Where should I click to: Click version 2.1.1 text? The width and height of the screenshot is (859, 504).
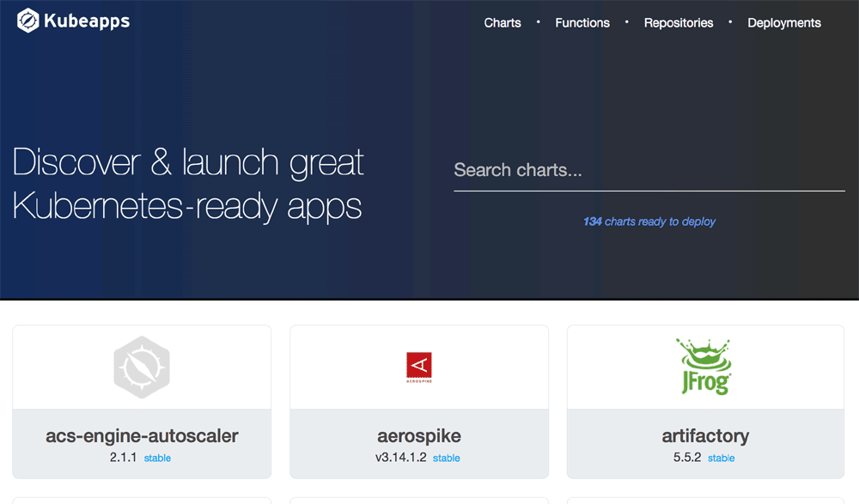pos(123,458)
